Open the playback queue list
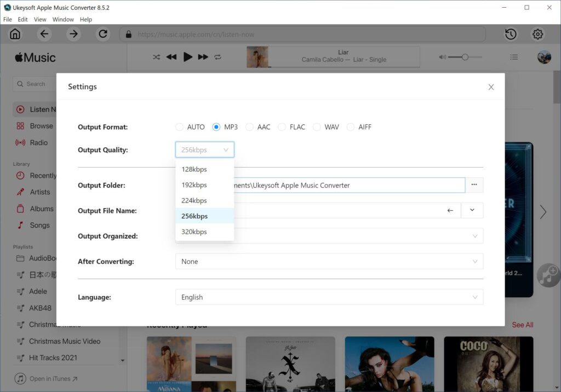Screen dimensions: 561x392 point(514,57)
